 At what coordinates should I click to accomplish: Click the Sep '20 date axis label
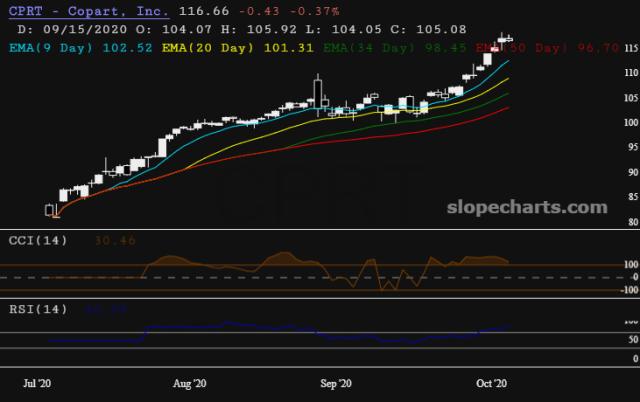(x=337, y=383)
